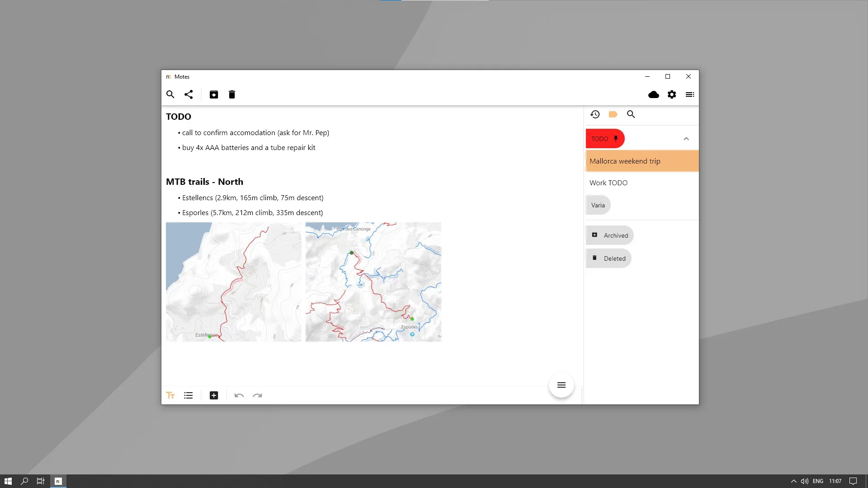Undo the last edit
The height and width of the screenshot is (488, 868).
coord(239,395)
